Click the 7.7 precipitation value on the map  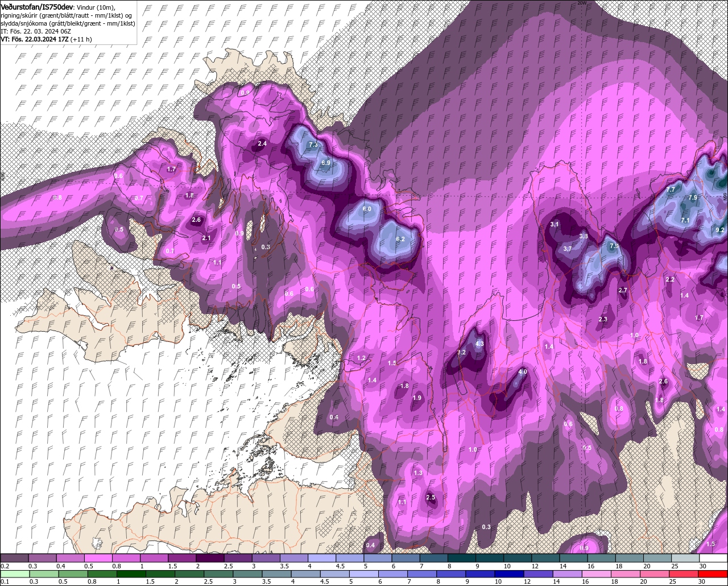[x=671, y=189]
